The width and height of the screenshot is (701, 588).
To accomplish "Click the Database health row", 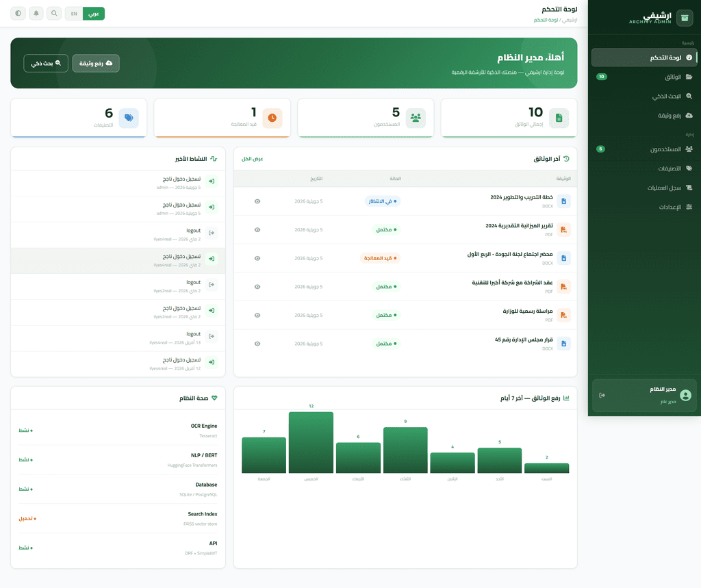I will [x=118, y=489].
